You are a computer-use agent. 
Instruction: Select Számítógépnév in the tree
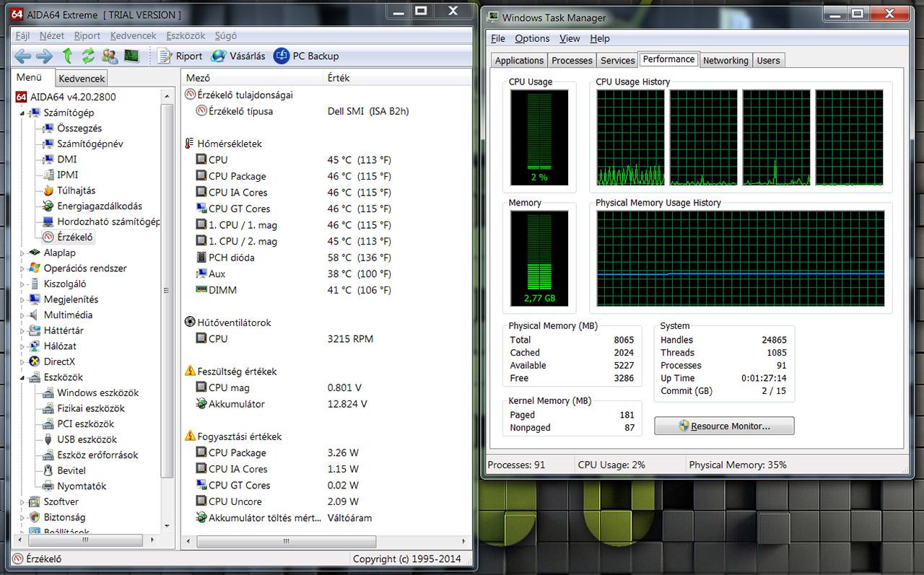point(90,144)
